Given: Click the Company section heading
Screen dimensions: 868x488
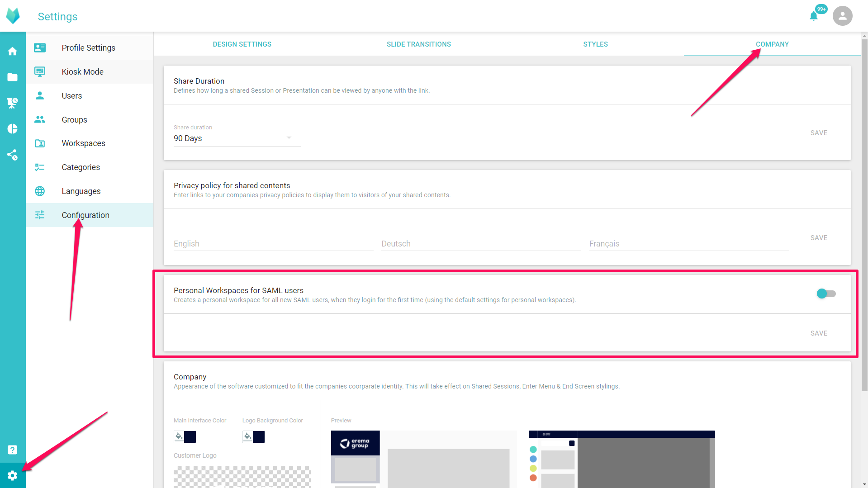Looking at the screenshot, I should tap(190, 377).
